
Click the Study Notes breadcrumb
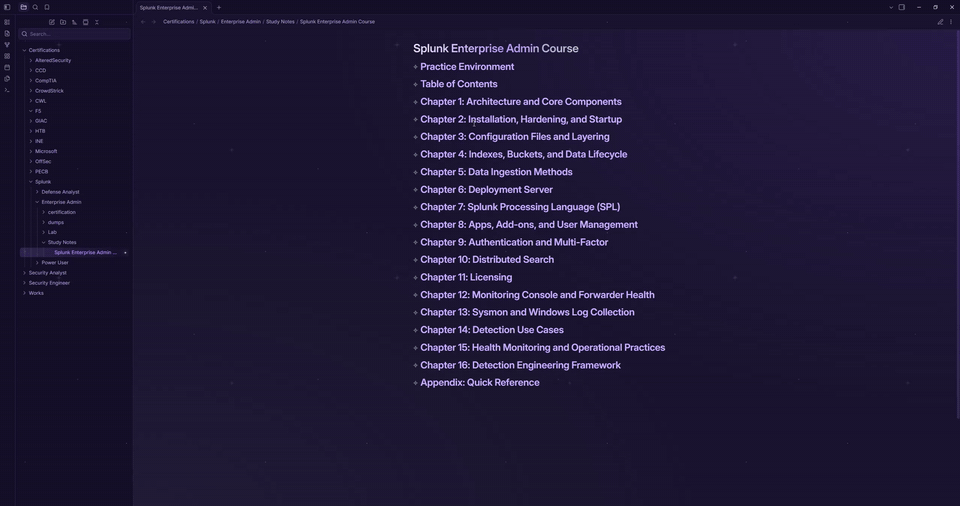280,21
